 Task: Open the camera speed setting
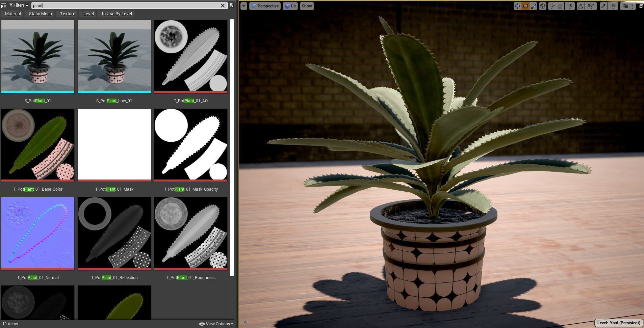click(x=628, y=6)
